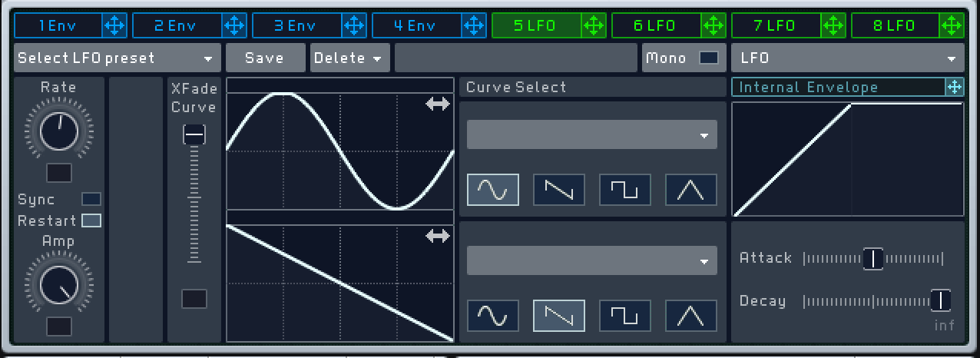The width and height of the screenshot is (980, 358).
Task: Open the Select LFO preset dropdown
Action: (x=117, y=58)
